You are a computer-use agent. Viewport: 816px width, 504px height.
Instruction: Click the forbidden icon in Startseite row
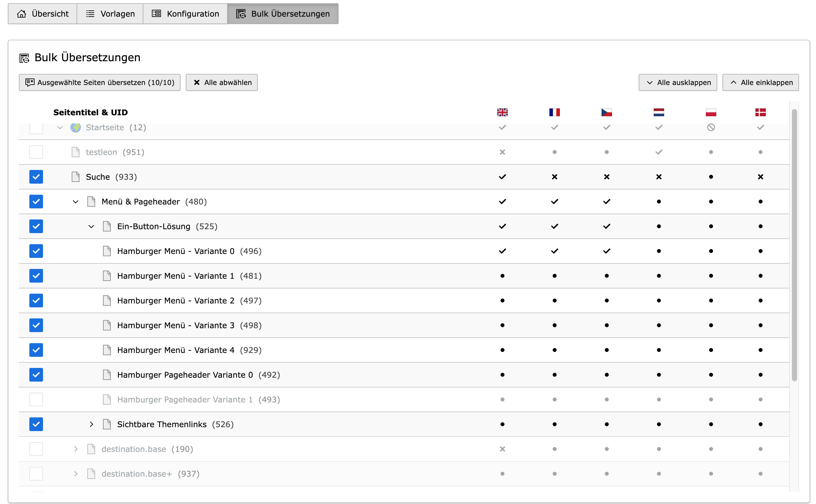coord(711,127)
